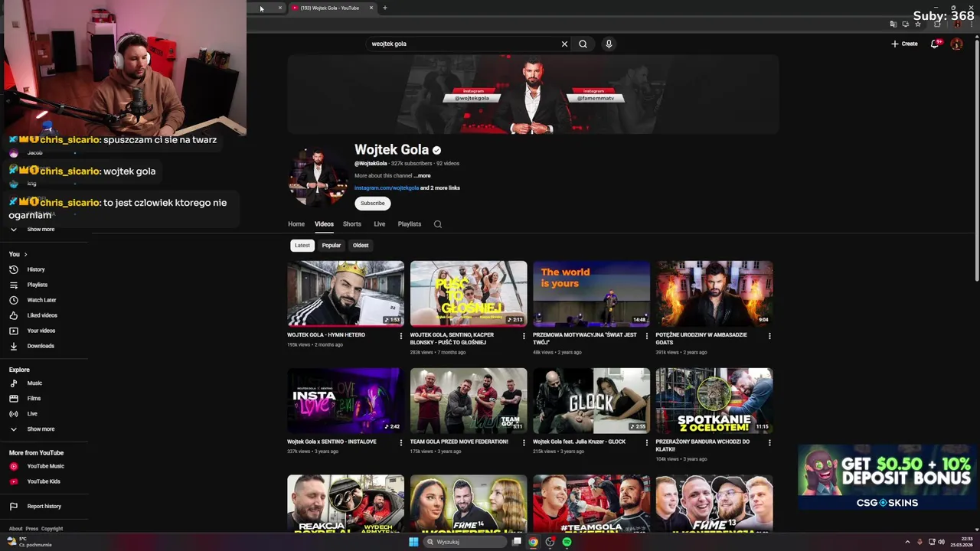Image resolution: width=980 pixels, height=551 pixels.
Task: Switch to channel Home tab
Action: 296,224
